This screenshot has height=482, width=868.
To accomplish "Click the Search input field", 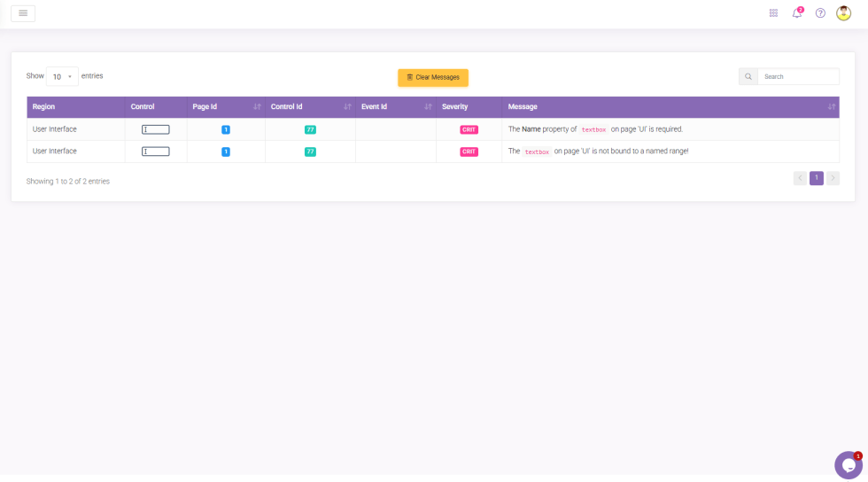I will coord(798,77).
